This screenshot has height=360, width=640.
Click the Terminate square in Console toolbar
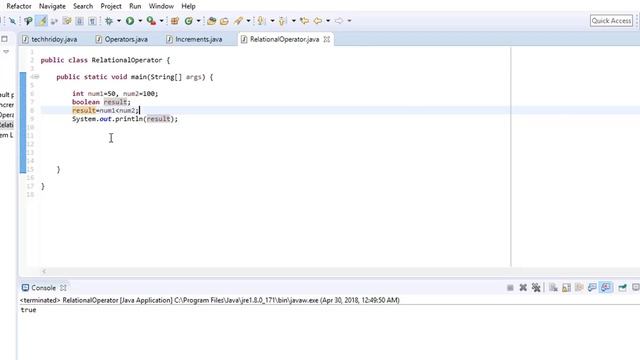(x=510, y=288)
